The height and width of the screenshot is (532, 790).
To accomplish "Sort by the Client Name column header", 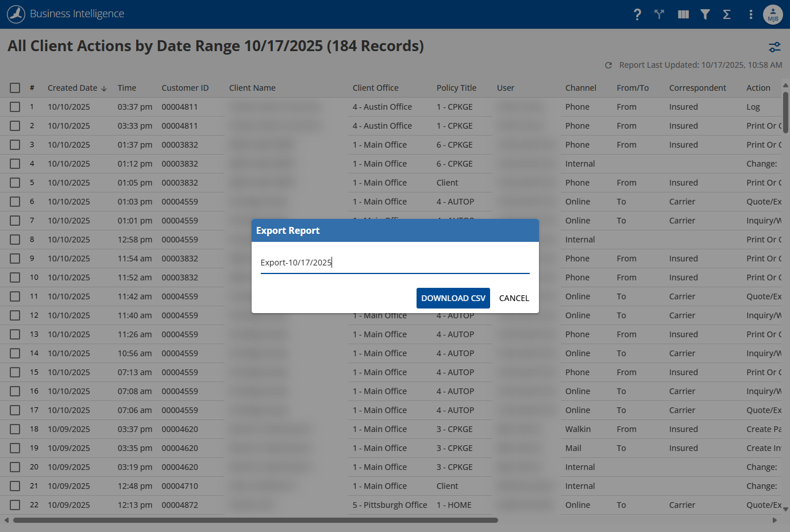I will 252,88.
